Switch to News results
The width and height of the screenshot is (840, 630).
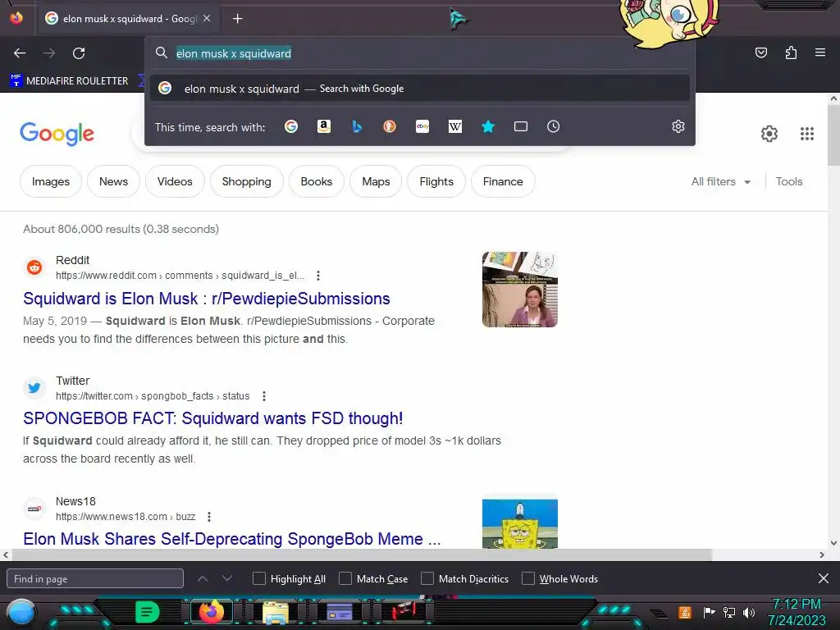(113, 181)
